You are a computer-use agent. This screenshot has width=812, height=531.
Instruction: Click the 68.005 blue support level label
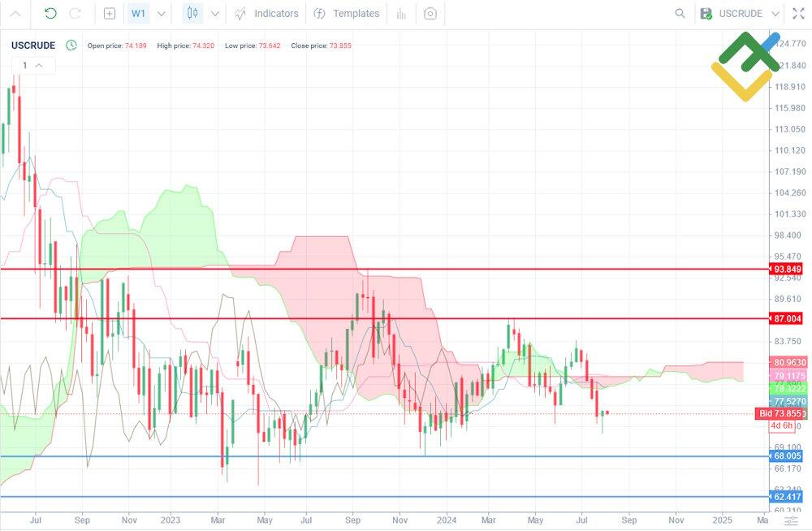[x=788, y=457]
